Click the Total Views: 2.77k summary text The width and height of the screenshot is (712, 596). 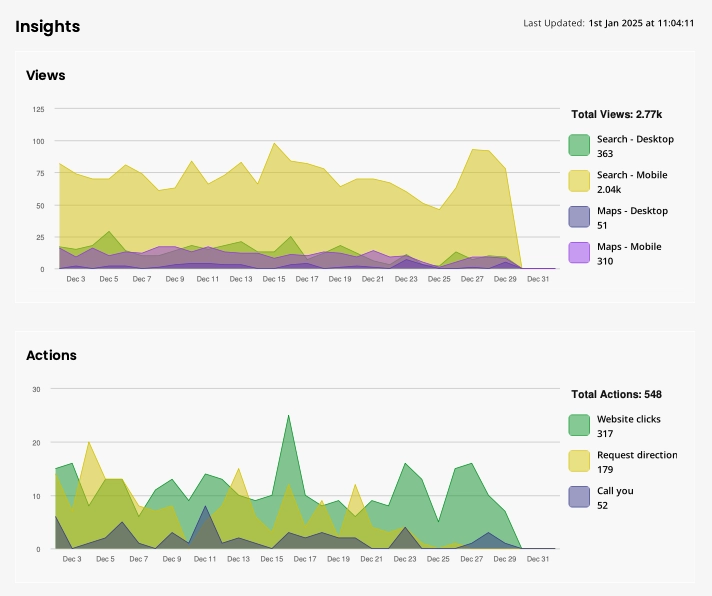(x=616, y=115)
